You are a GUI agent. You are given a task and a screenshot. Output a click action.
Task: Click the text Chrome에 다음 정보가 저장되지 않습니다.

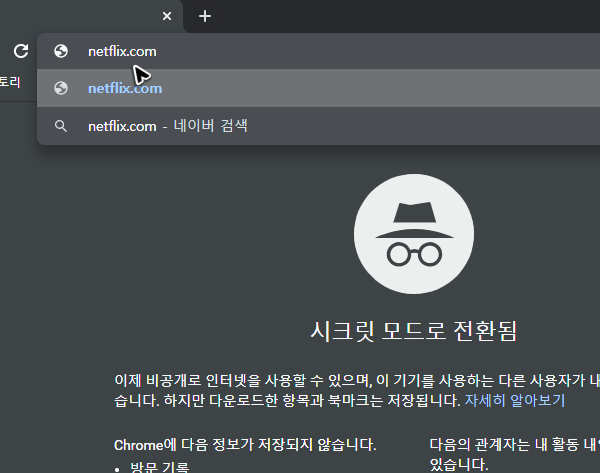(245, 445)
